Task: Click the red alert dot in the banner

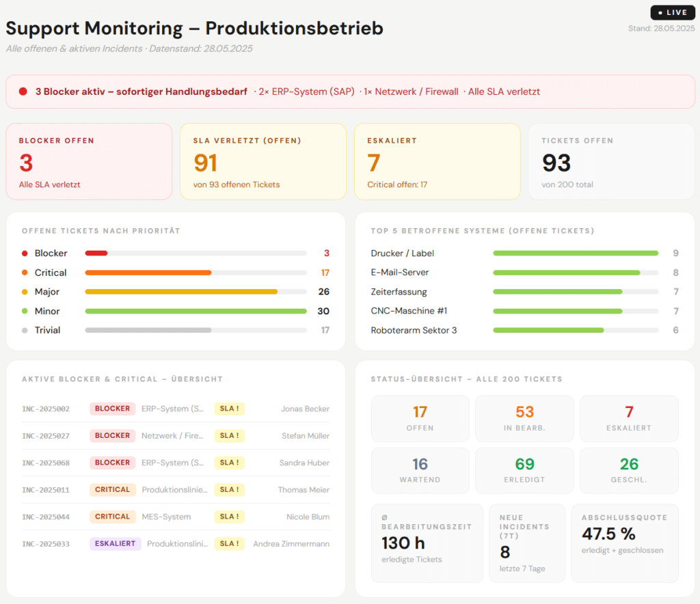Action: [23, 92]
